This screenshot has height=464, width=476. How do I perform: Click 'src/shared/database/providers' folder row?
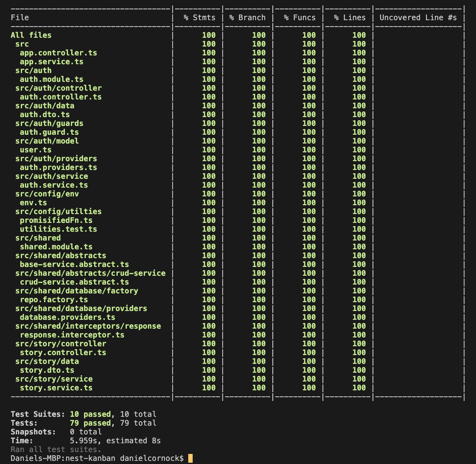point(81,308)
